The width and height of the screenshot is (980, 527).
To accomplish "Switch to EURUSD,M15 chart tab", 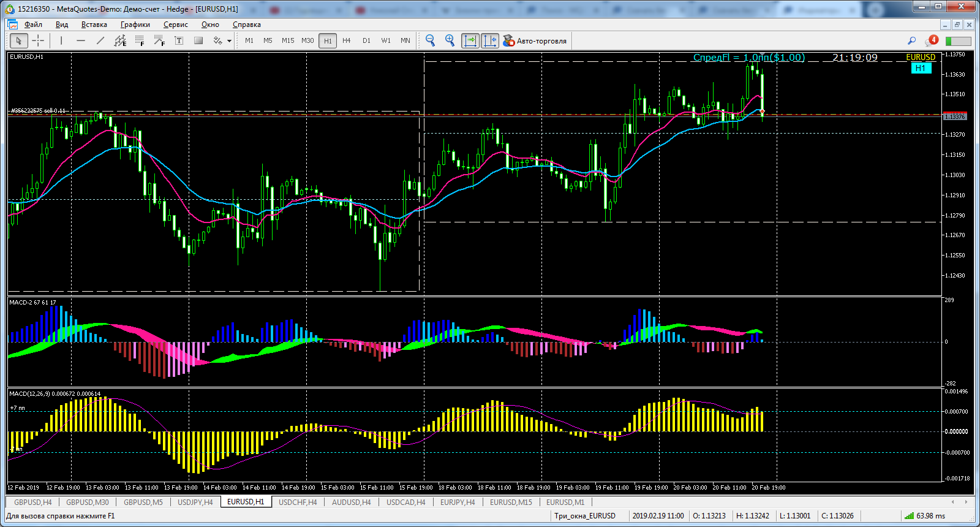I will pos(511,502).
